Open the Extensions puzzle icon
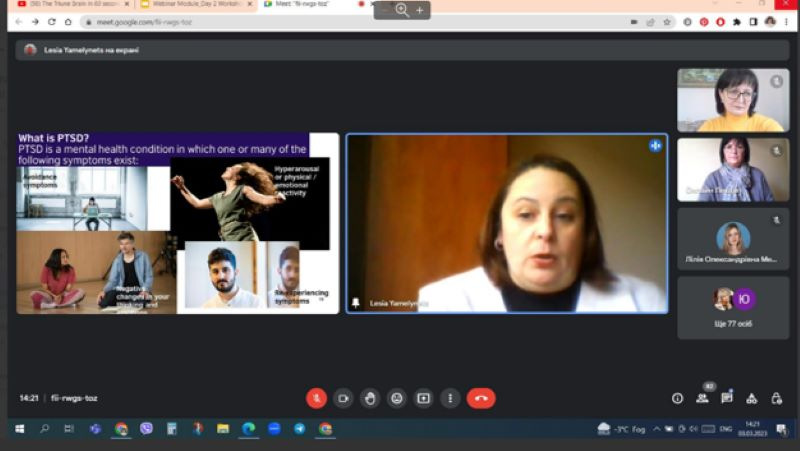The image size is (800, 451). point(737,22)
